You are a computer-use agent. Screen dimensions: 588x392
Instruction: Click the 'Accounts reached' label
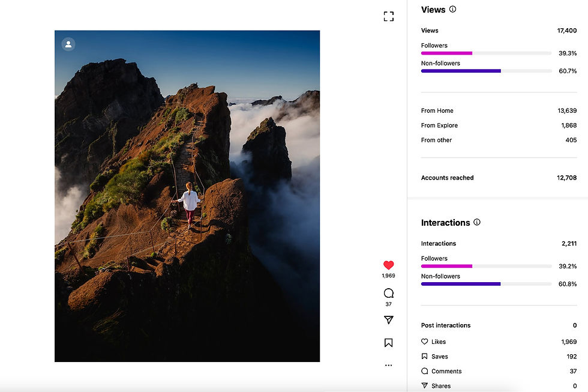[447, 178]
